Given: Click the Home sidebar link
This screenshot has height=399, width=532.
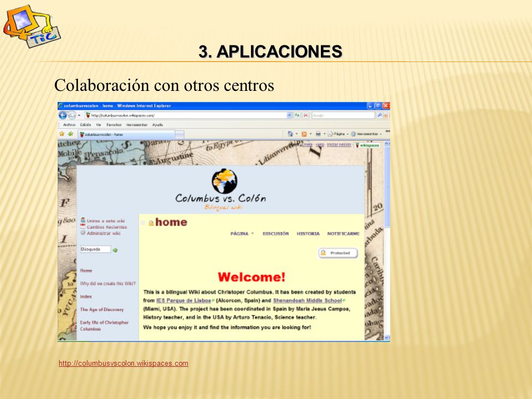Looking at the screenshot, I should point(86,271).
